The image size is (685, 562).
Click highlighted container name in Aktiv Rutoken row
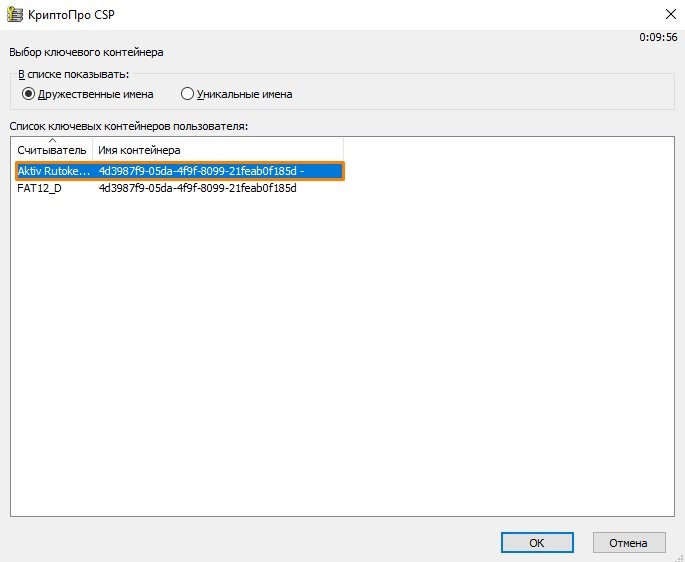click(x=201, y=171)
